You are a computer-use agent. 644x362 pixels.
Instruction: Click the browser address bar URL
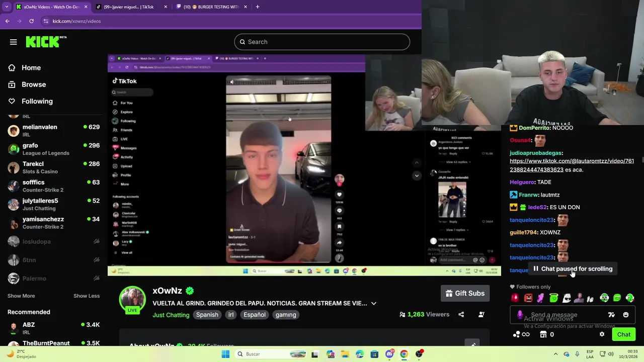pos(76,21)
